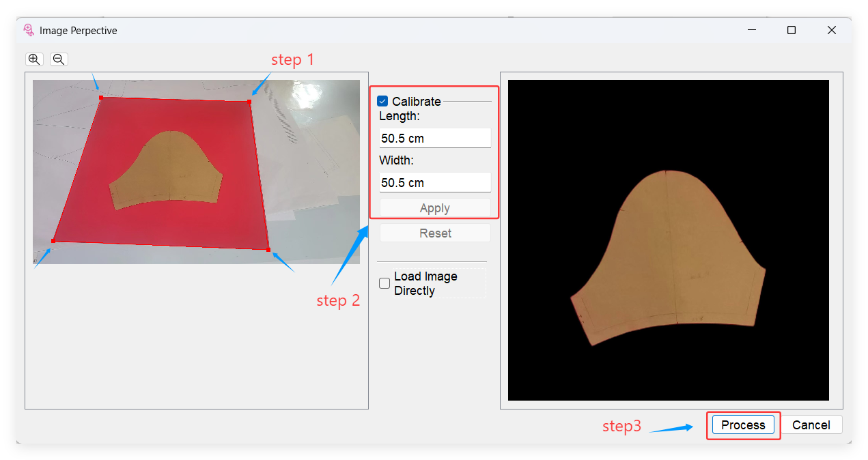Enable Load Image Directly option

pos(384,283)
